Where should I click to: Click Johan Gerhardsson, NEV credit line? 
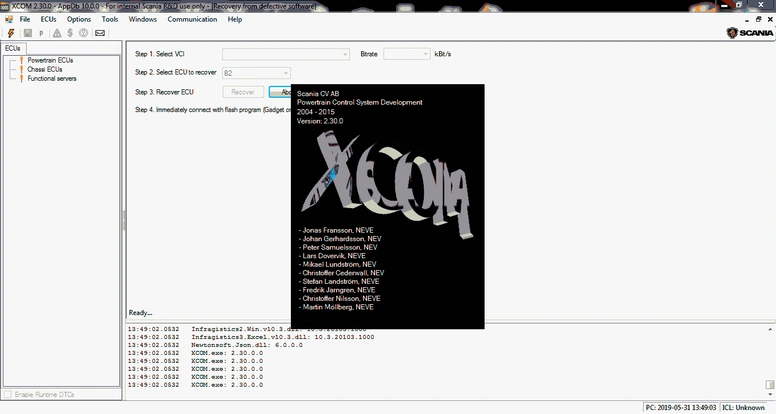pyautogui.click(x=340, y=238)
